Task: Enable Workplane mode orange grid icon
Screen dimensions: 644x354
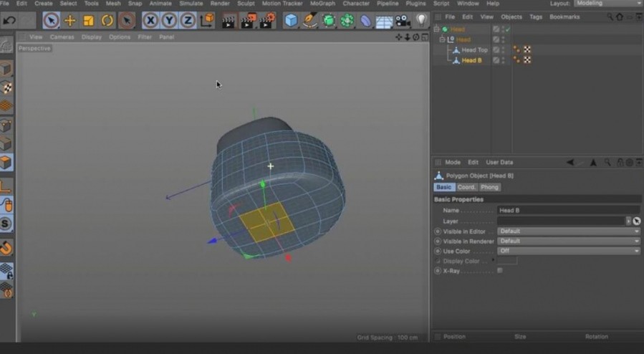Action: click(x=6, y=106)
